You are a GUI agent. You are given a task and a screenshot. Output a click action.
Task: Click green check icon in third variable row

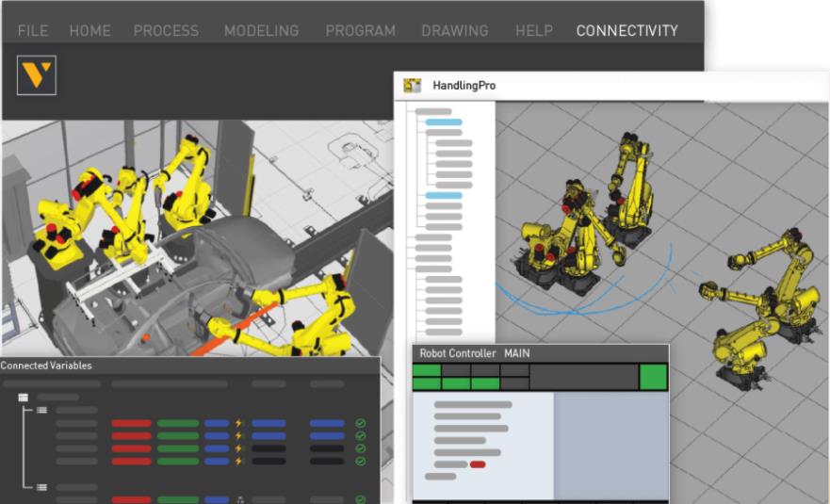point(361,448)
